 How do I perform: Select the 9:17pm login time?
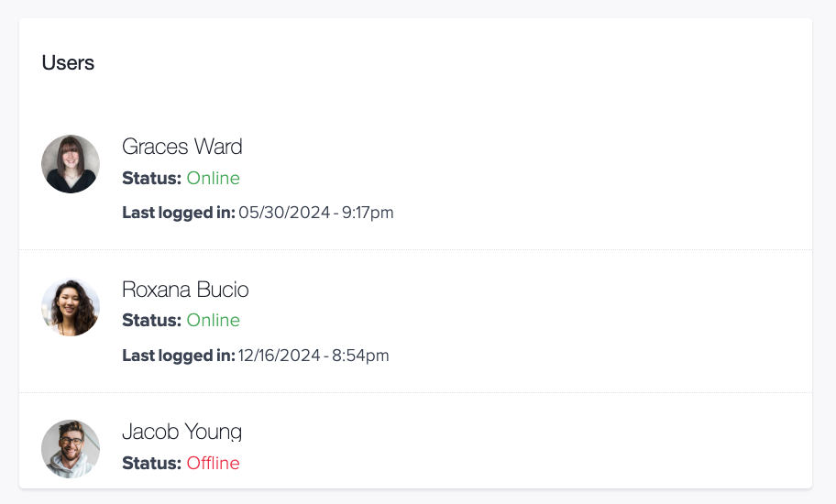click(368, 213)
